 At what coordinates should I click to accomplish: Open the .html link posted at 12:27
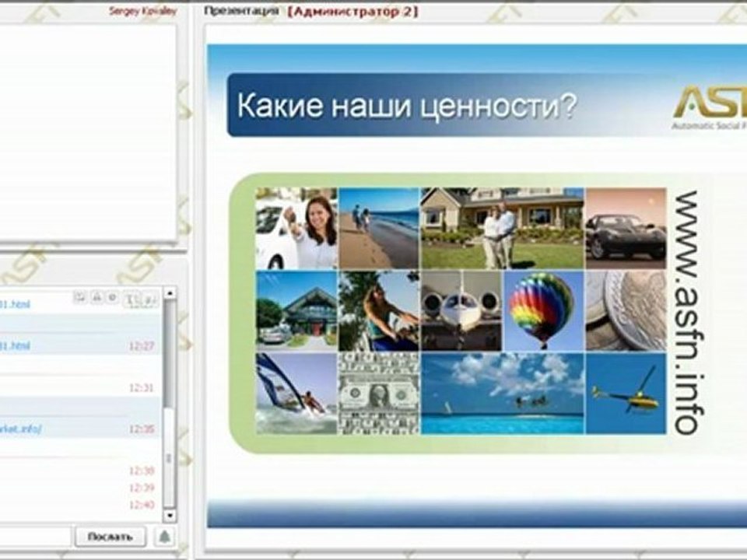(x=15, y=345)
